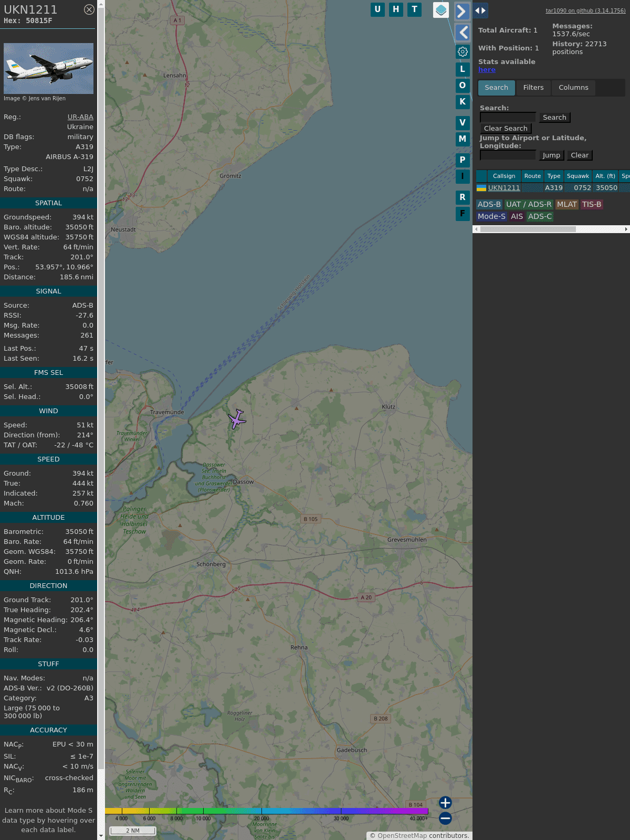Open tar1090 on github link
The image size is (630, 840).
(x=585, y=10)
